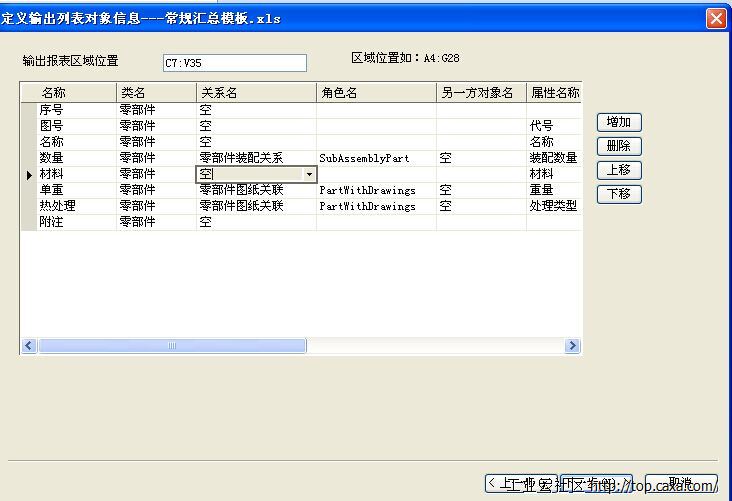
Task: Click the horizontal scrollbar thumb
Action: tap(172, 346)
